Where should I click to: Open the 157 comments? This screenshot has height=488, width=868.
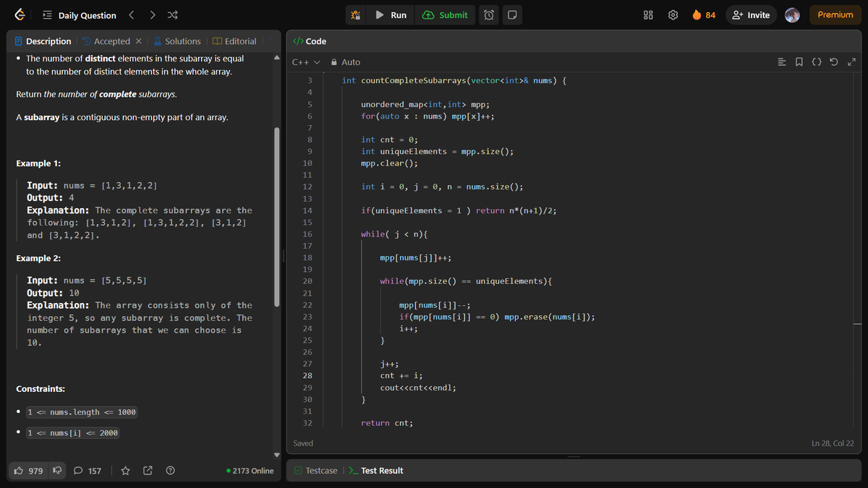tap(88, 471)
